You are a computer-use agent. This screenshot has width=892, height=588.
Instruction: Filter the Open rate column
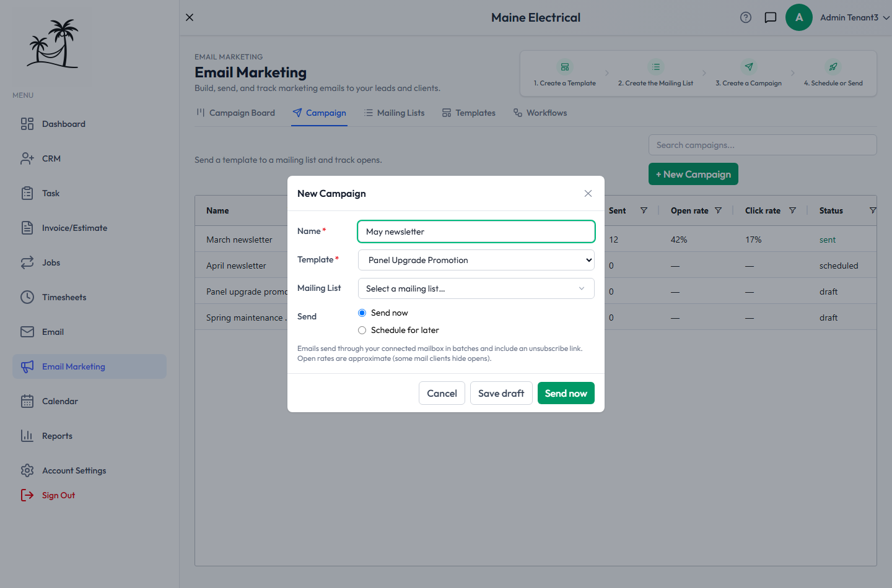(x=718, y=210)
